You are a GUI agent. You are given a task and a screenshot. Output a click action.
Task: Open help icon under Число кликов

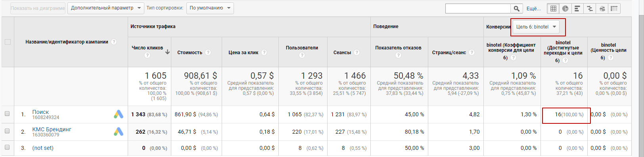(148, 55)
